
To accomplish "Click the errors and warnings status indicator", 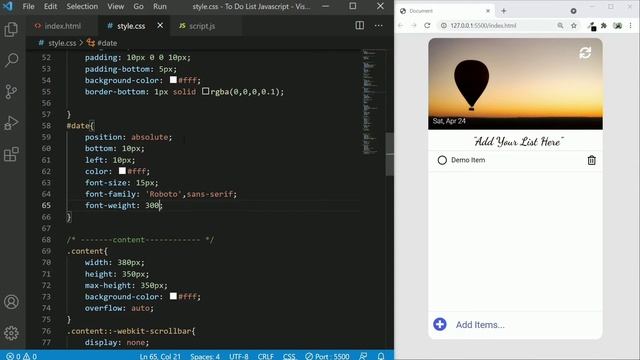I will 22,356.
